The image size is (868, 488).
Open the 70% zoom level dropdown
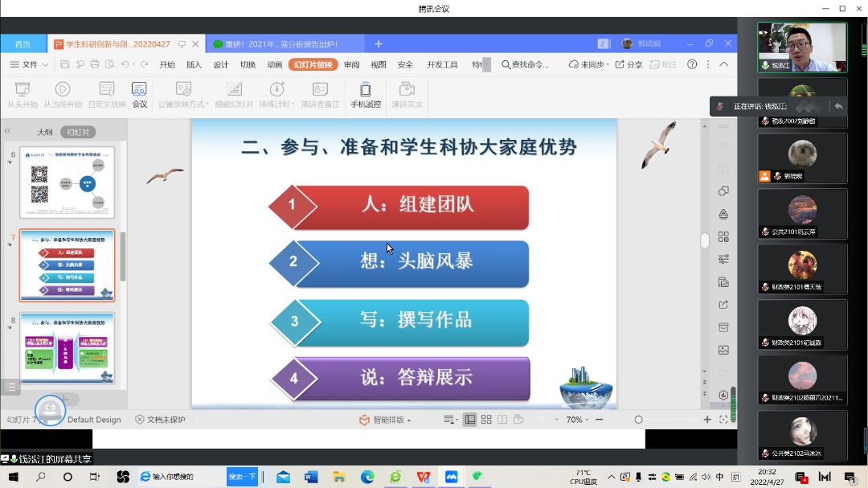[x=575, y=420]
